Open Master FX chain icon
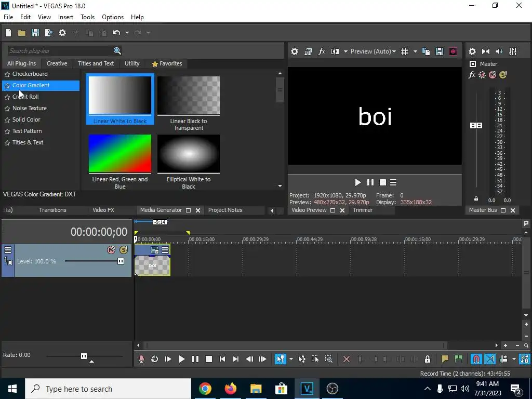 click(472, 75)
